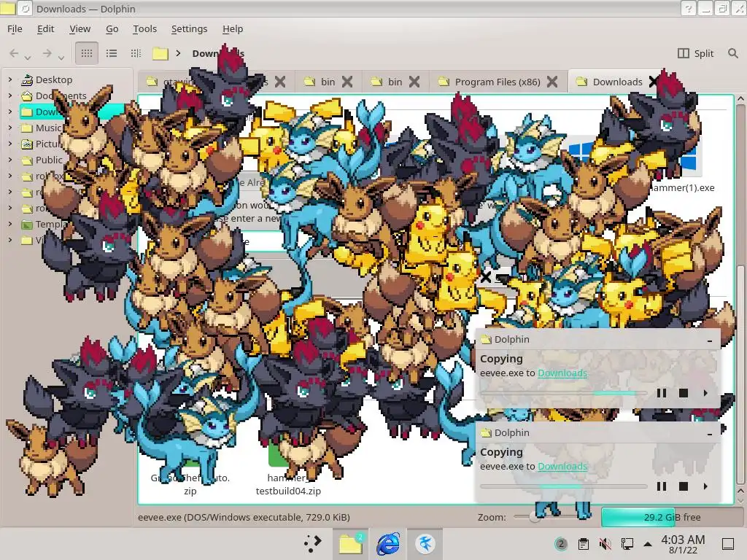Expand details arrow of lower Copying job
The width and height of the screenshot is (747, 560).
(x=705, y=486)
